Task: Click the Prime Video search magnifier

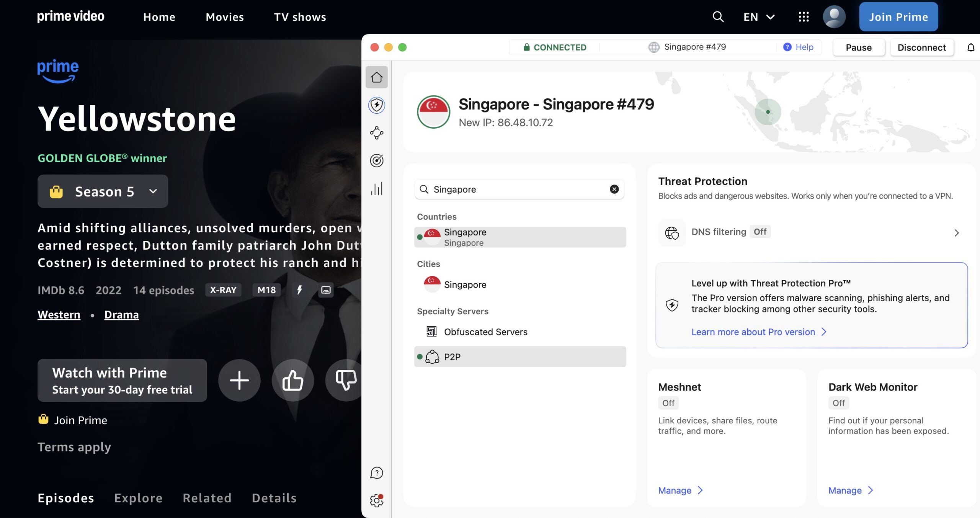Action: coord(718,17)
